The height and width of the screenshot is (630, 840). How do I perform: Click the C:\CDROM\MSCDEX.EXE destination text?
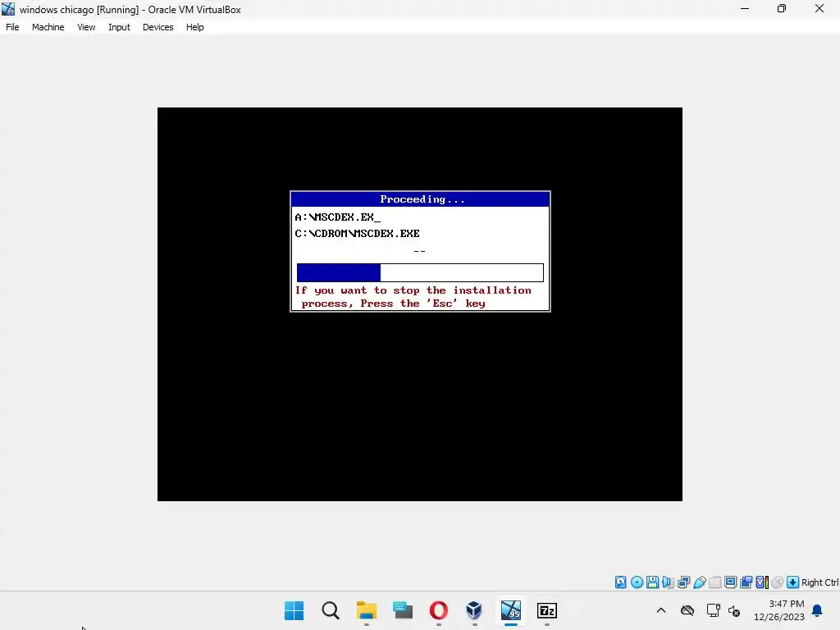click(358, 234)
